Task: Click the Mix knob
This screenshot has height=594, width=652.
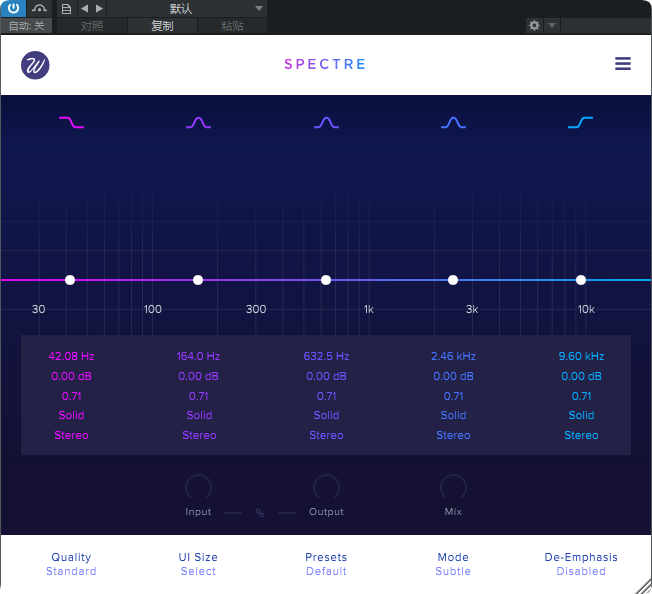Action: pyautogui.click(x=453, y=487)
